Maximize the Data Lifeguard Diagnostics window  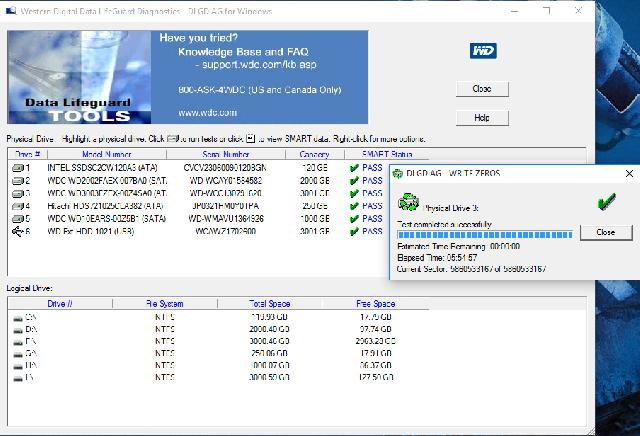tap(547, 11)
